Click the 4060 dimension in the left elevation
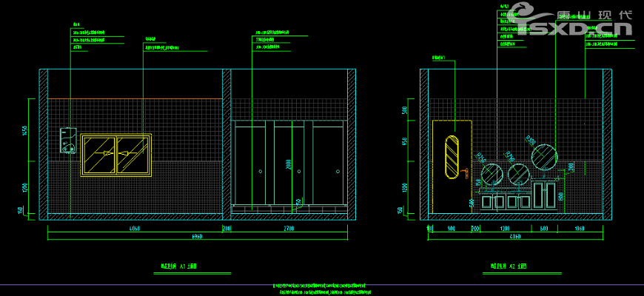 point(135,229)
